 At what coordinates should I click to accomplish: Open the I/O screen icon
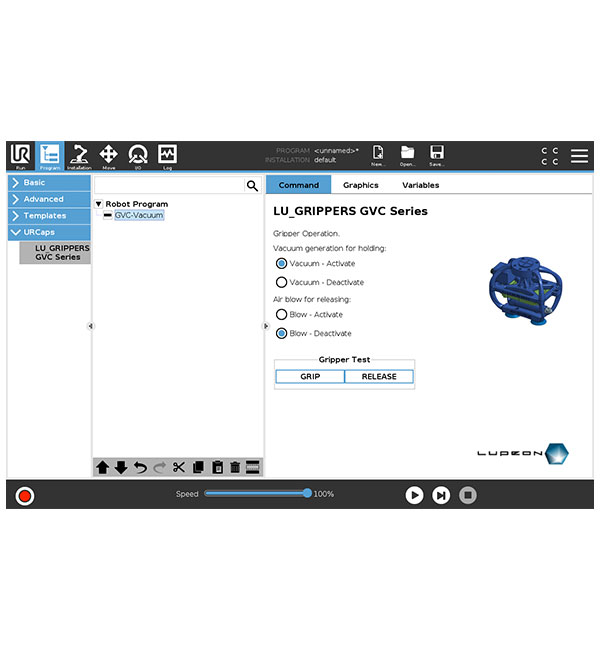pos(138,156)
